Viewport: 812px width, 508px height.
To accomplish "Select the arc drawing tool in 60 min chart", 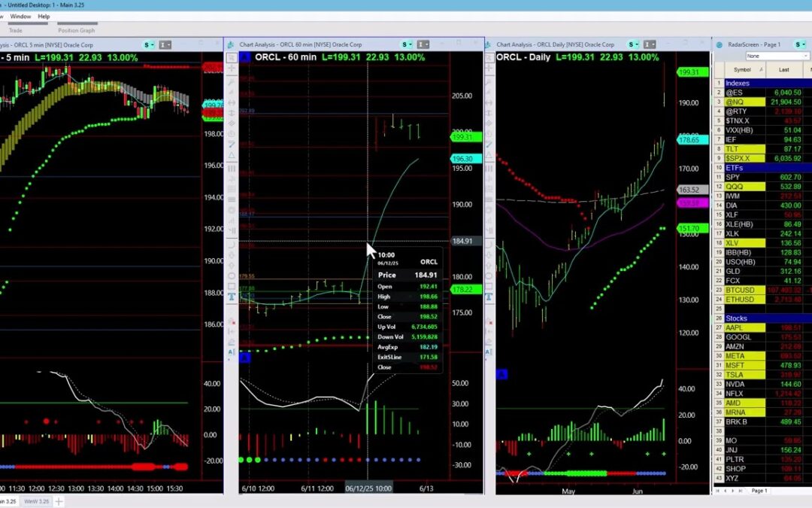I will [232, 244].
